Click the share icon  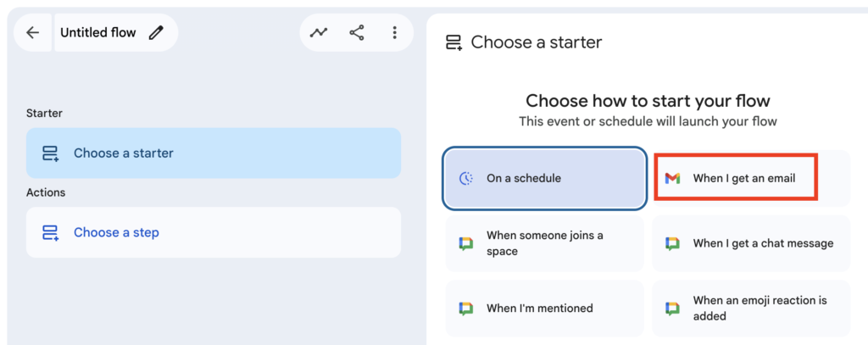[x=357, y=33]
